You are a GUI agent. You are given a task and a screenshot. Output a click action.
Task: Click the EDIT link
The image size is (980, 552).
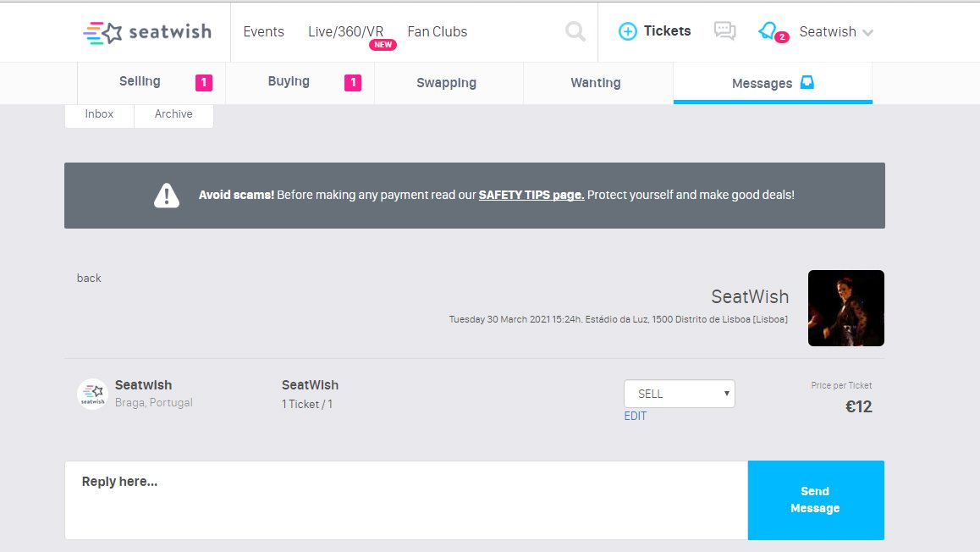point(635,417)
